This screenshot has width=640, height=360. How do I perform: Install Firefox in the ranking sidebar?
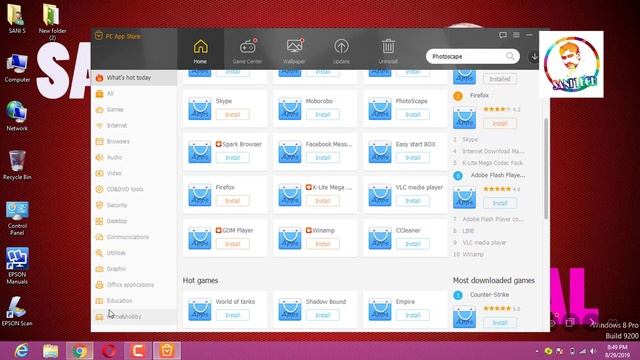(x=500, y=123)
